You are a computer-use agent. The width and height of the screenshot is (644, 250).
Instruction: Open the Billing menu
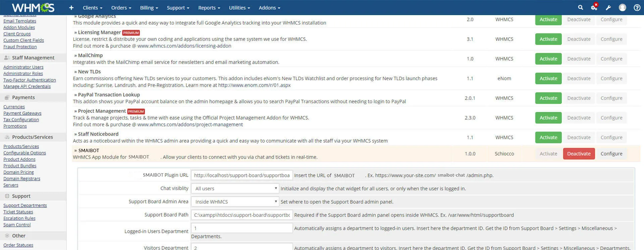pyautogui.click(x=149, y=8)
